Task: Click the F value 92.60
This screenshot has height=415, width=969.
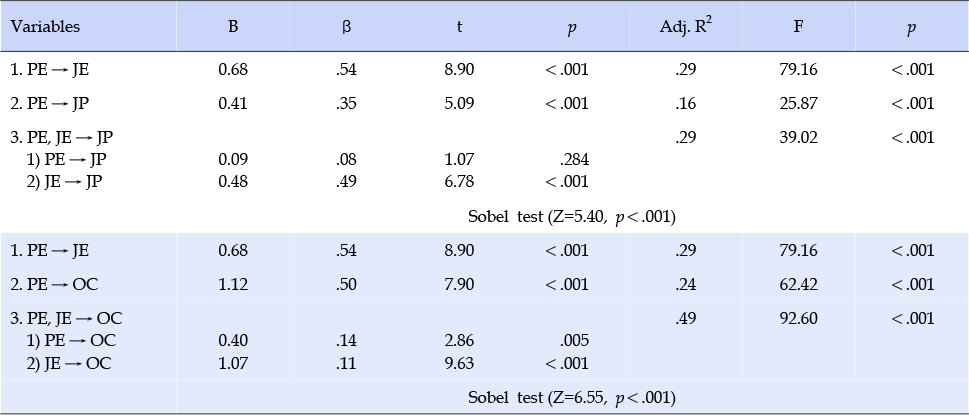Action: pyautogui.click(x=798, y=318)
